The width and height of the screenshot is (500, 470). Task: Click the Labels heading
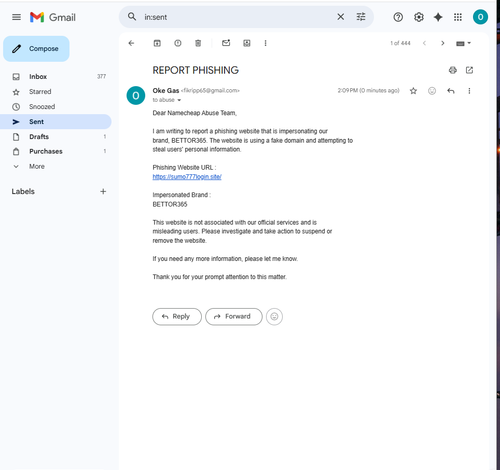coord(23,191)
